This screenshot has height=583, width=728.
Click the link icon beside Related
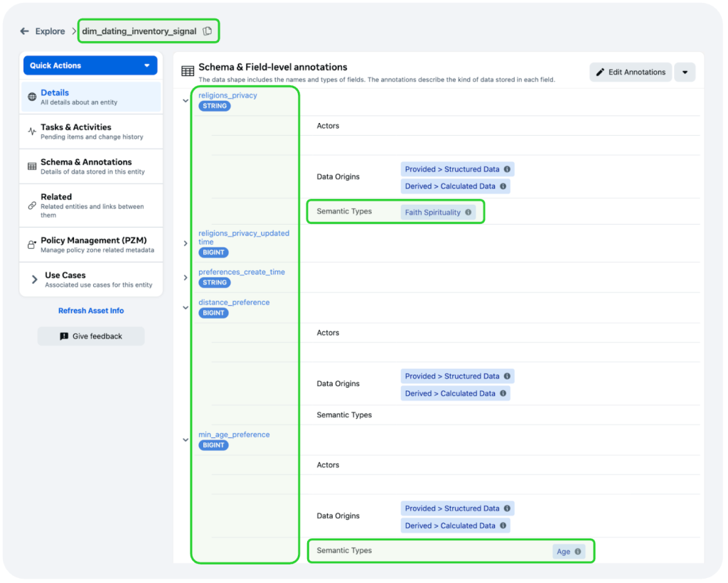tap(31, 205)
